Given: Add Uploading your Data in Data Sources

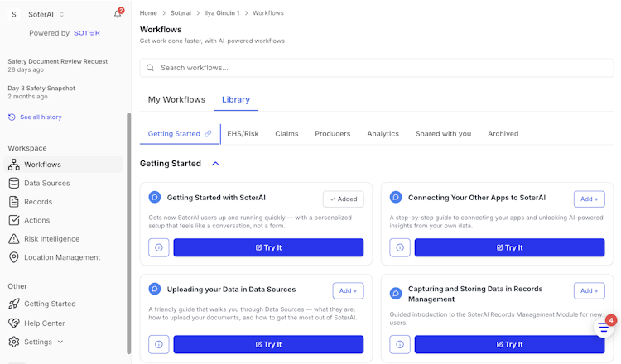Looking at the screenshot, I should click(x=348, y=291).
